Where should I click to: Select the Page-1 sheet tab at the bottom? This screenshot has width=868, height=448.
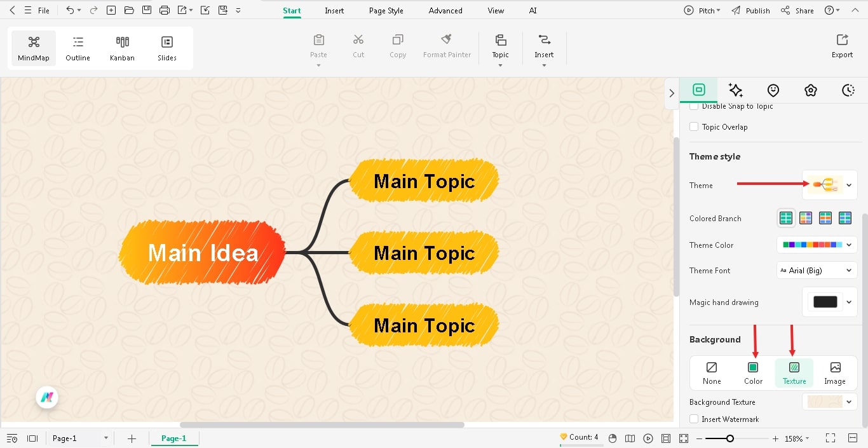click(x=174, y=438)
